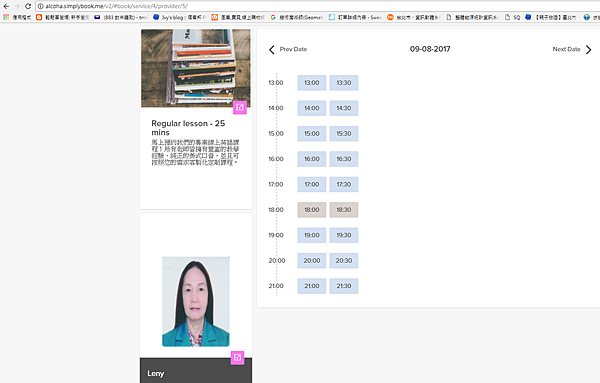
Task: Click the Prev Date label
Action: click(x=293, y=49)
